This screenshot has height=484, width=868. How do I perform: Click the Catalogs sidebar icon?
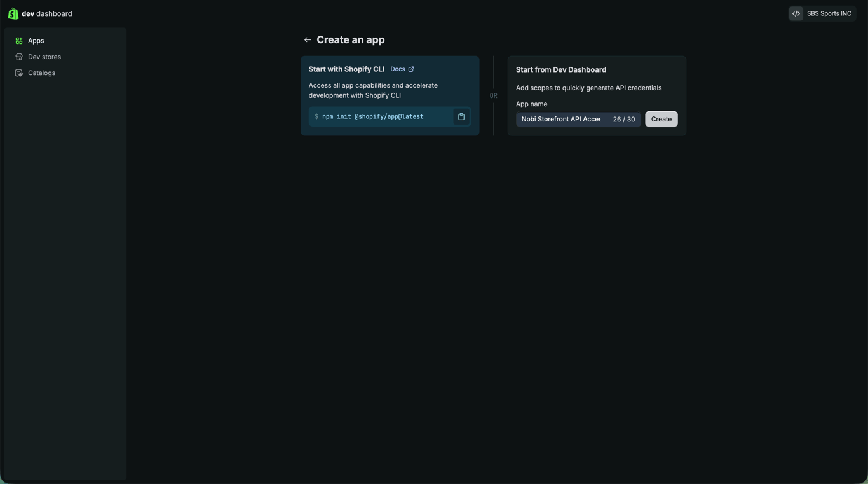(19, 73)
